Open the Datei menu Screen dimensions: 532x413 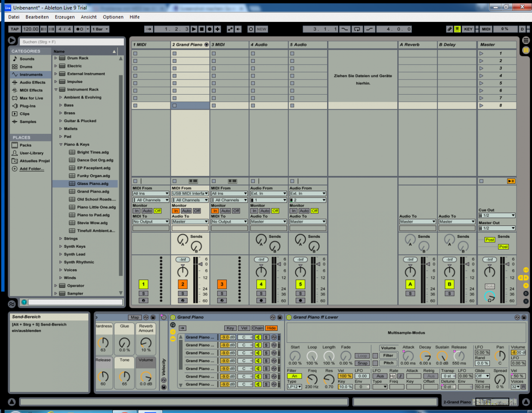(x=14, y=17)
